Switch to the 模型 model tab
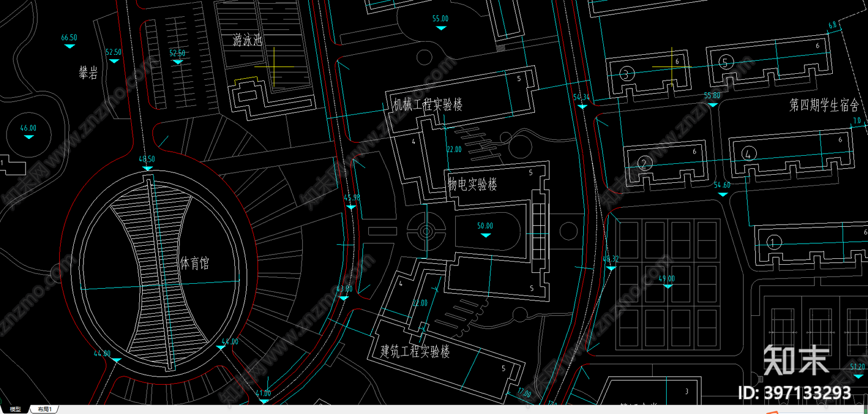This screenshot has height=414, width=868. 15,409
